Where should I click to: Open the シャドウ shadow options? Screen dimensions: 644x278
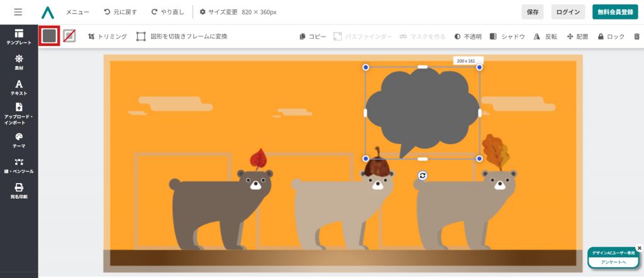507,36
